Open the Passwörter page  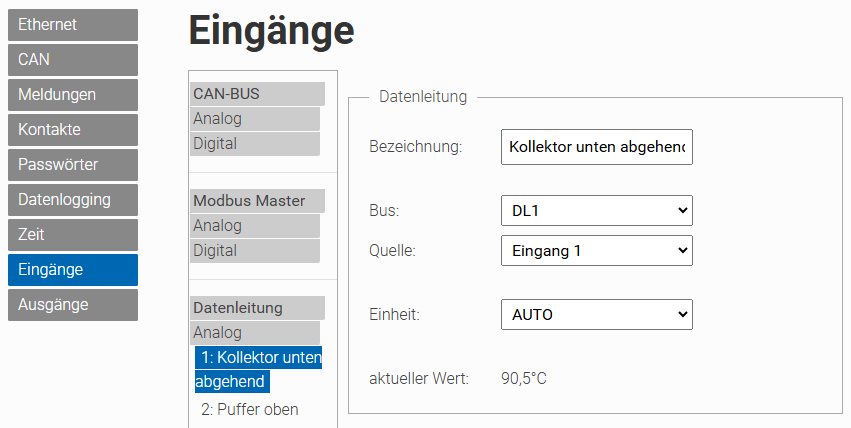pos(72,165)
